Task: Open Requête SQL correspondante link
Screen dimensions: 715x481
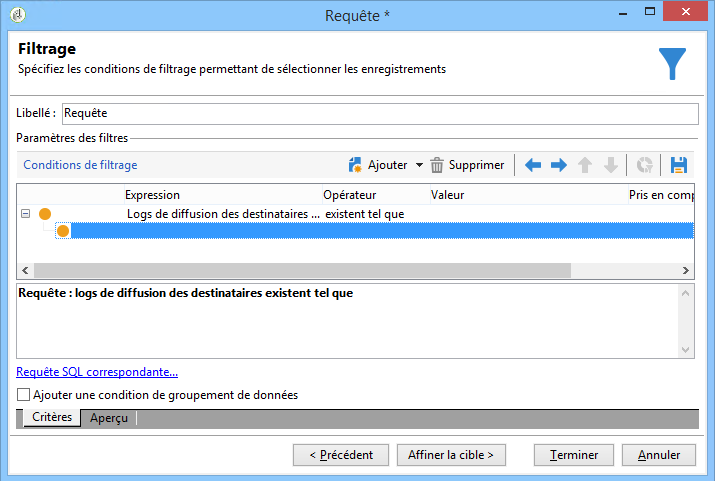Action: click(x=97, y=372)
